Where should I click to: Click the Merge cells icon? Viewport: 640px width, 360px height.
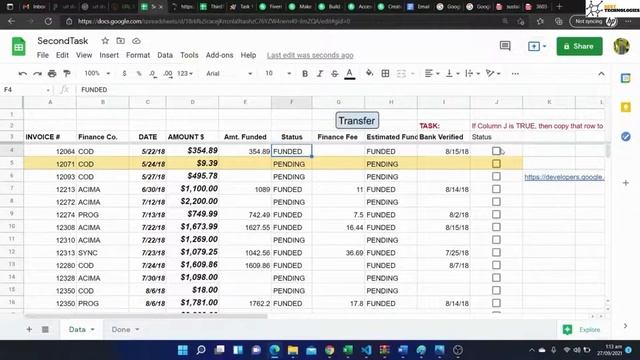[x=402, y=73]
